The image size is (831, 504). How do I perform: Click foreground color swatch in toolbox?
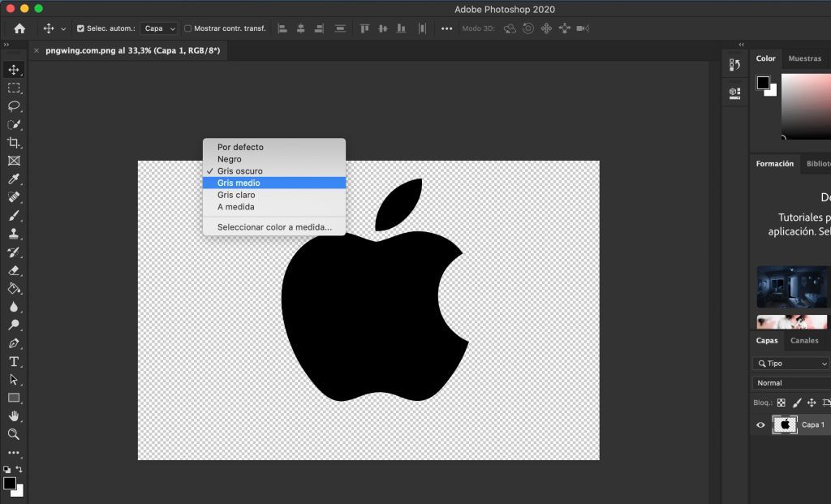click(10, 484)
